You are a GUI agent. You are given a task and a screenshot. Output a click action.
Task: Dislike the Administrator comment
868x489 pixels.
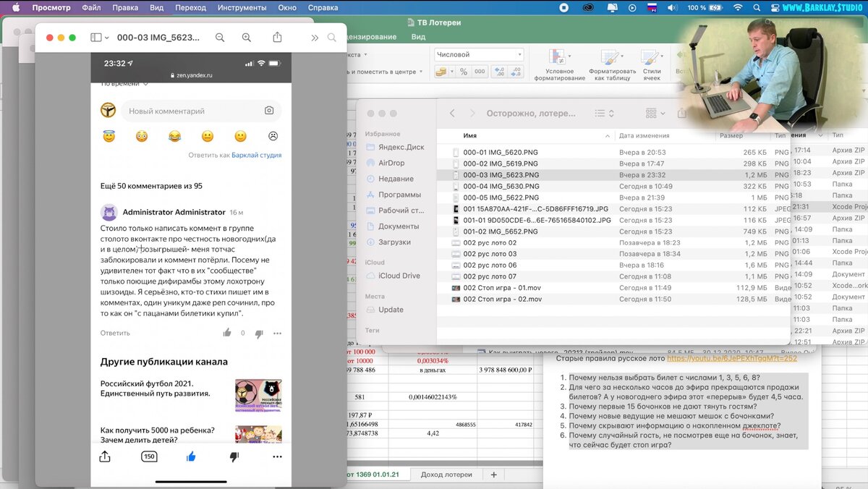tap(258, 333)
